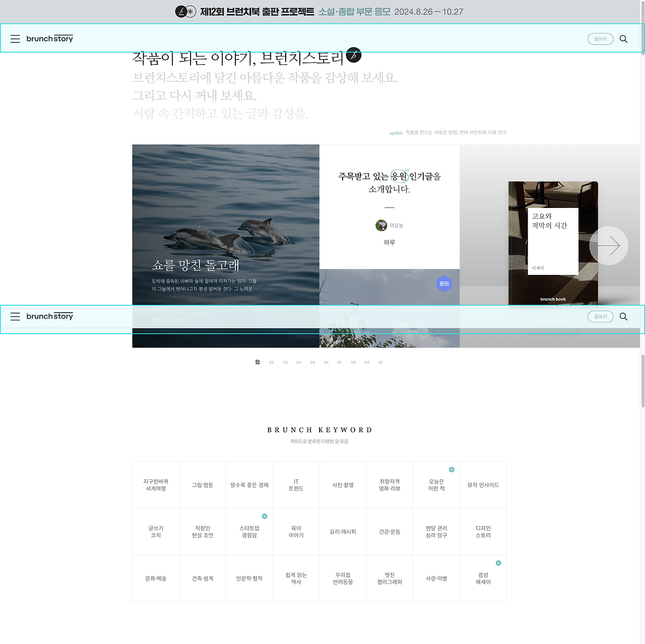The width and height of the screenshot is (645, 644).
Task: Select the 뮤직 인사이드 keyword
Action: [x=483, y=485]
